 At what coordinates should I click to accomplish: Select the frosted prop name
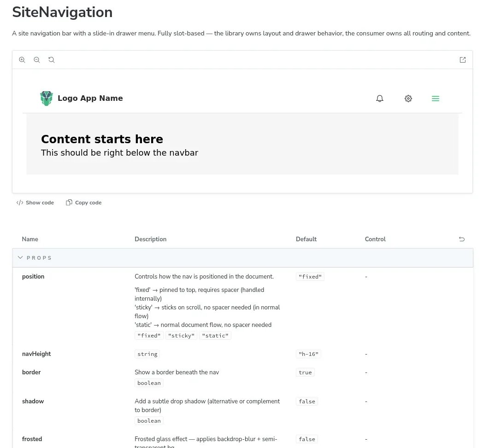click(x=32, y=439)
